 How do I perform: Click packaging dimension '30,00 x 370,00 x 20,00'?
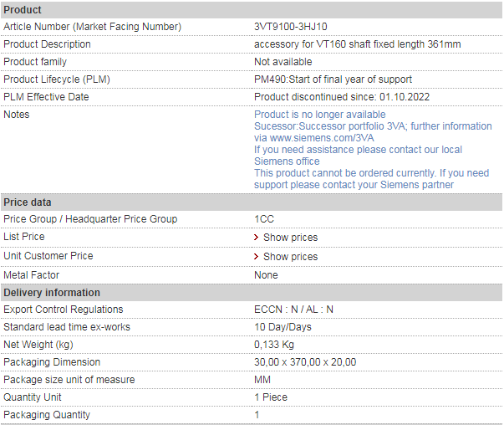click(x=305, y=362)
